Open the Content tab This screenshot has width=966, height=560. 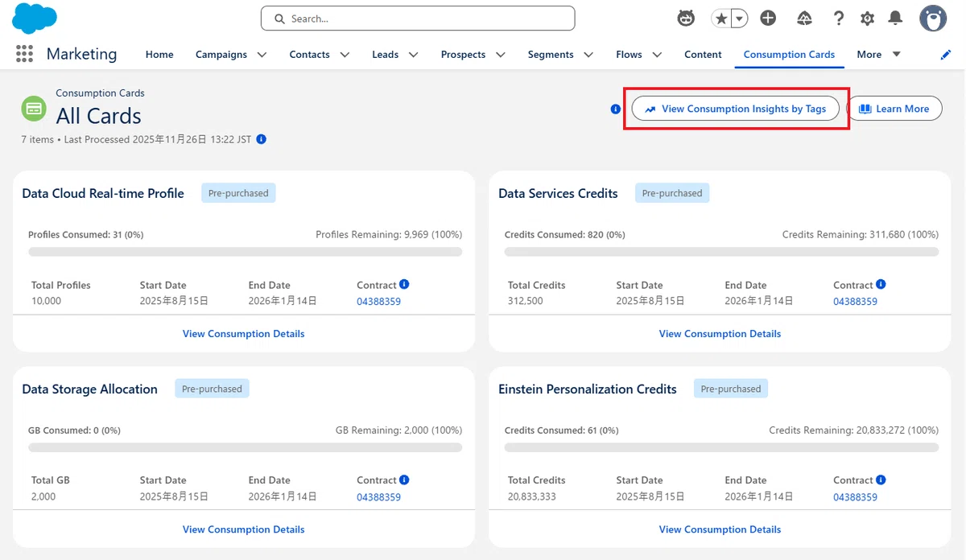tap(703, 55)
